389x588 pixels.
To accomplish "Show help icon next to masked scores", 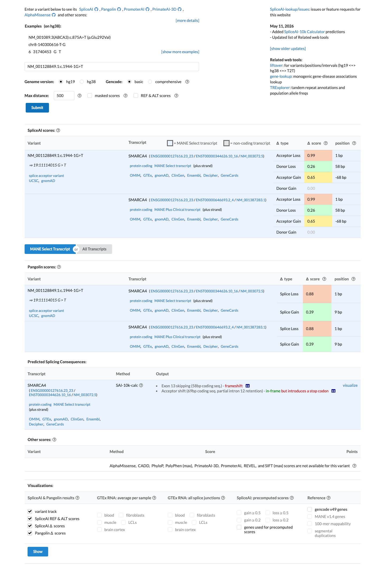I will pos(125,96).
